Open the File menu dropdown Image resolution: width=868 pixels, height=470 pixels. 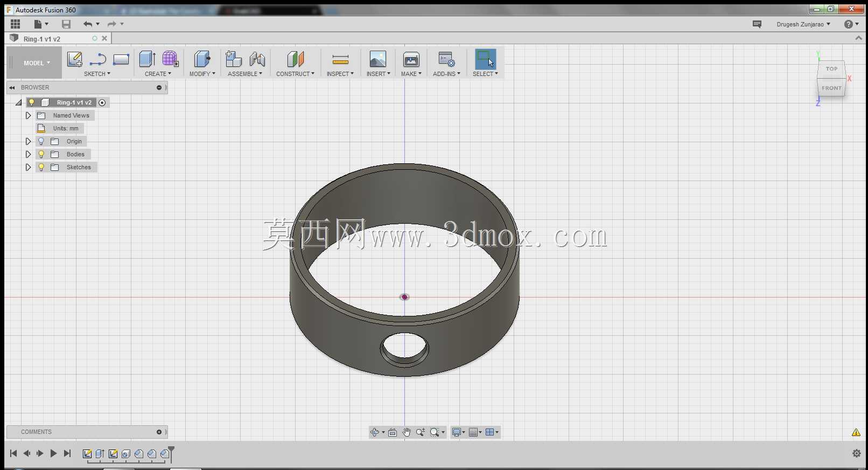click(41, 24)
